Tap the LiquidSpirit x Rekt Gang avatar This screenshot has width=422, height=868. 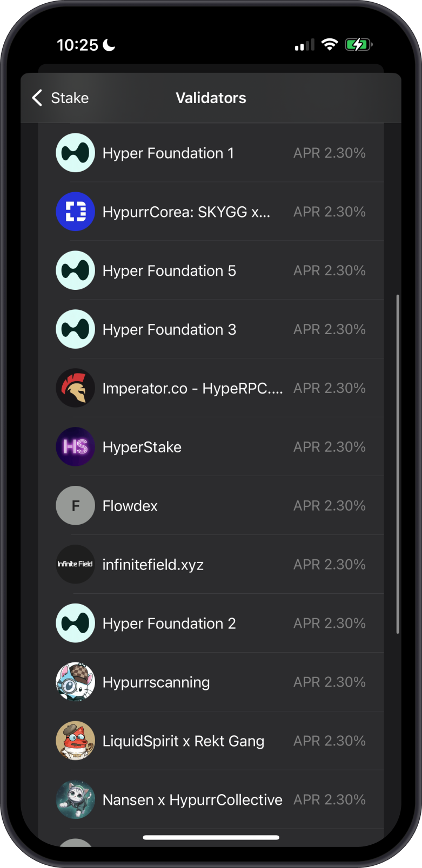click(x=76, y=741)
